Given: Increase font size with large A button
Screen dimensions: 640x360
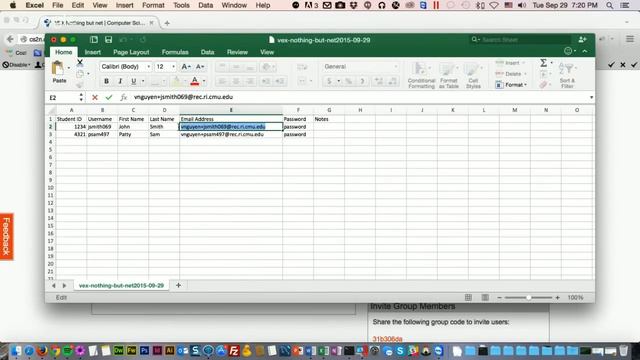Looking at the screenshot, I should pos(186,67).
